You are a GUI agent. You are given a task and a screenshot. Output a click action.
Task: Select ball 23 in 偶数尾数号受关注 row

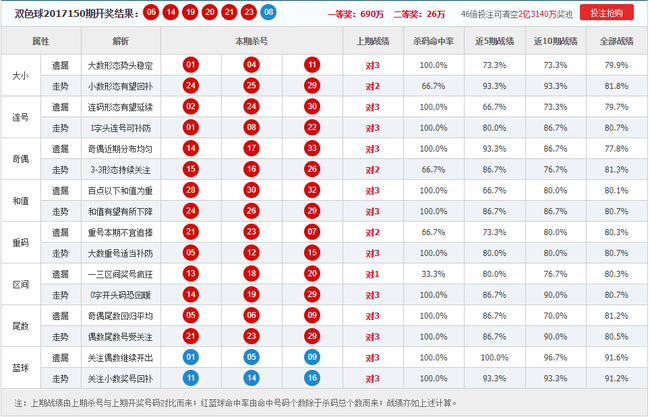[x=251, y=336]
